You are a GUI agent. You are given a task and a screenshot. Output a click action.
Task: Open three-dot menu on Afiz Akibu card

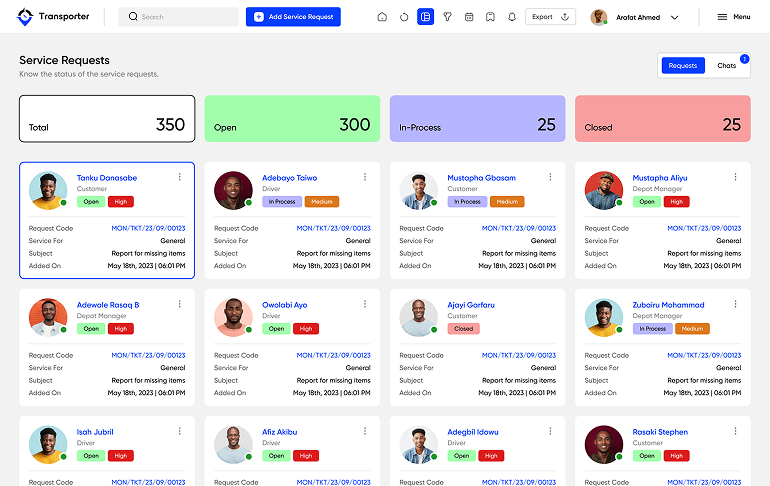coord(365,431)
